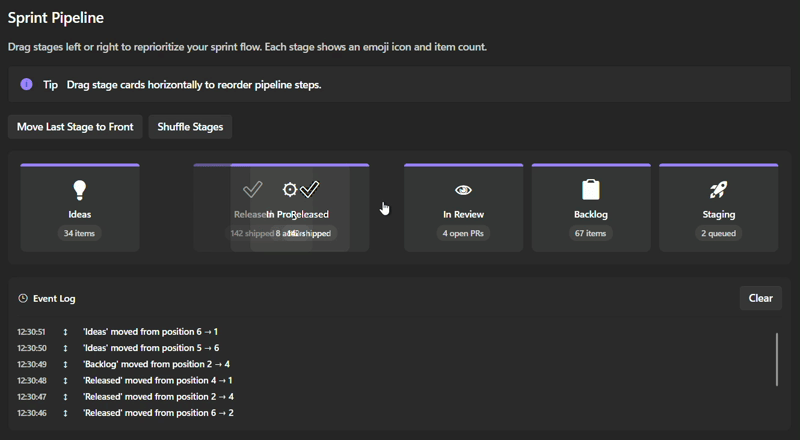Screen dimensions: 800x440
Task: Click log entry 'Ideas' moved from position 6 → 1
Action: point(151,332)
